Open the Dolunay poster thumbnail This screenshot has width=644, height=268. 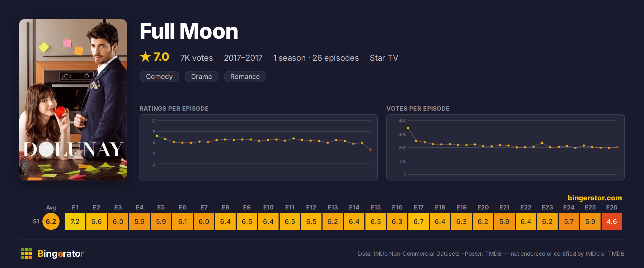tap(73, 100)
